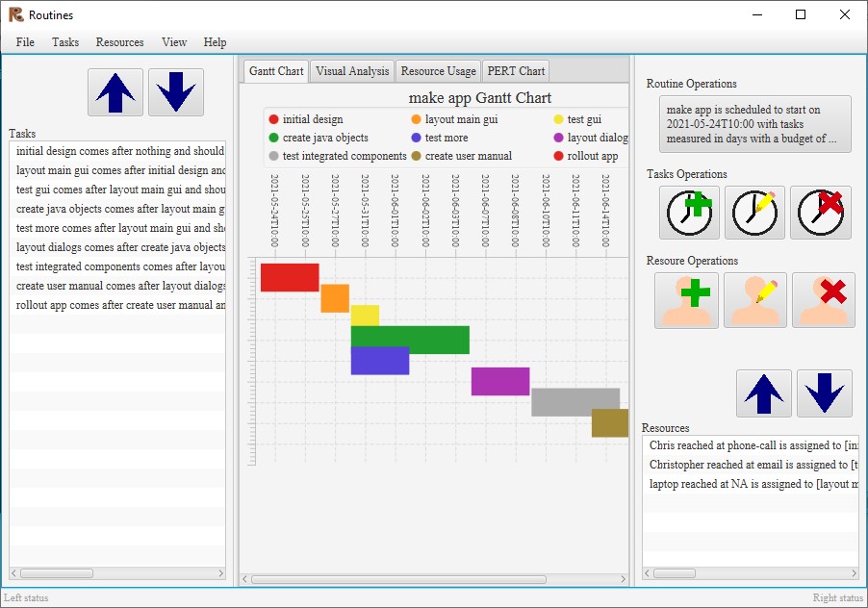Edit a resource using the person-pencil icon
The height and width of the screenshot is (608, 868).
[754, 300]
